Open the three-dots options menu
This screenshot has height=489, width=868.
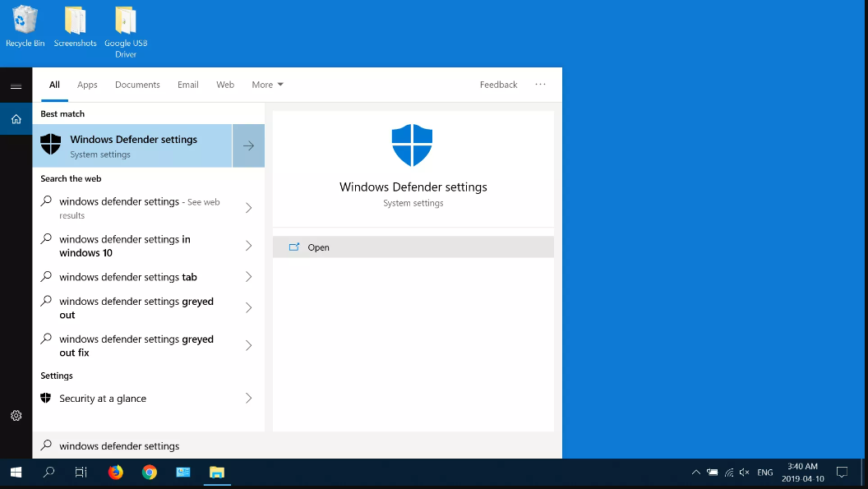tap(540, 84)
